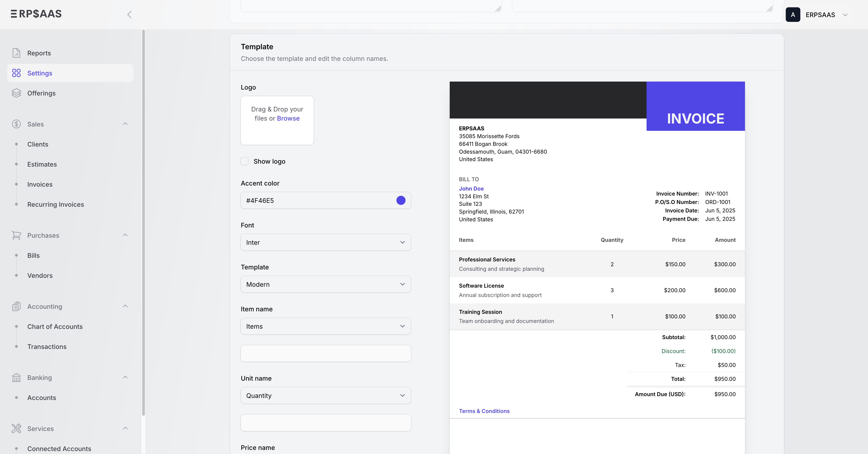The image size is (868, 454).
Task: Click the Purchases cart icon
Action: click(x=16, y=235)
